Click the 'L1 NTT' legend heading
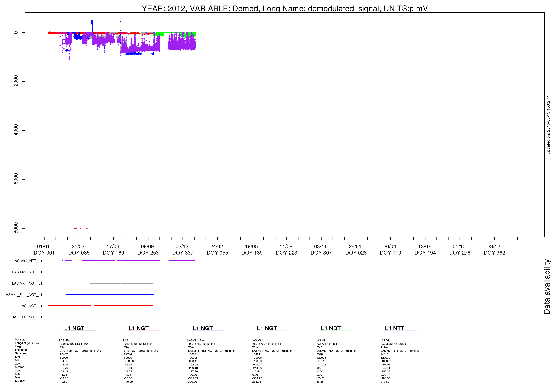 pos(394,328)
